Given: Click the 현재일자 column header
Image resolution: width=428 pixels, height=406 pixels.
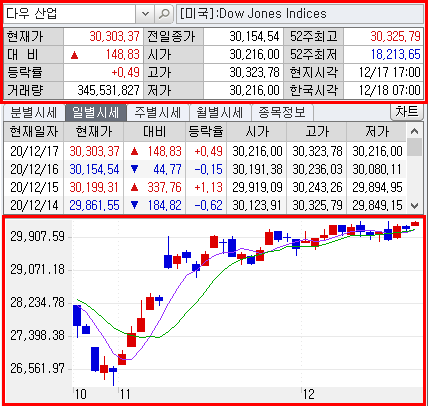Looking at the screenshot, I should tap(34, 132).
